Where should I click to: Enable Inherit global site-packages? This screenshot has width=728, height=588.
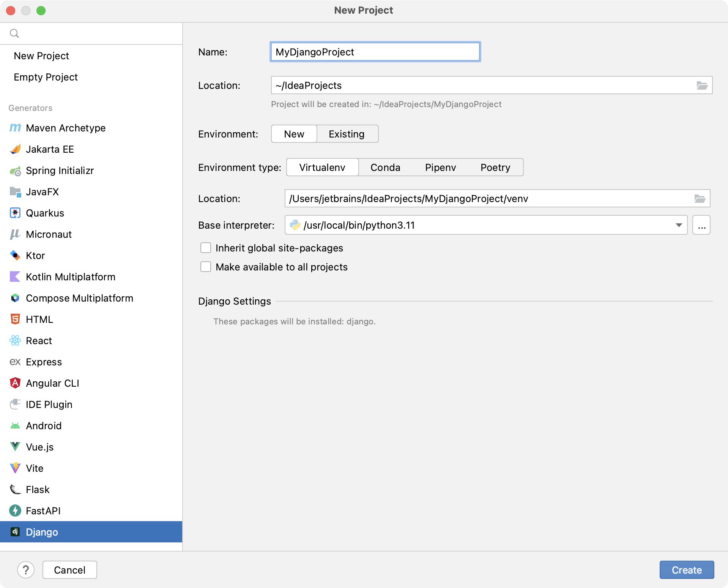click(206, 248)
